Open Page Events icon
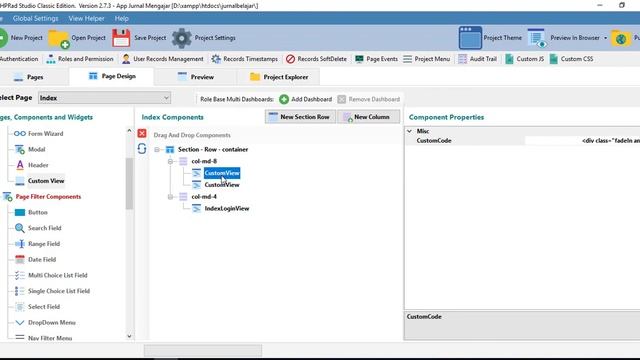Image resolution: width=640 pixels, height=360 pixels. tap(359, 59)
